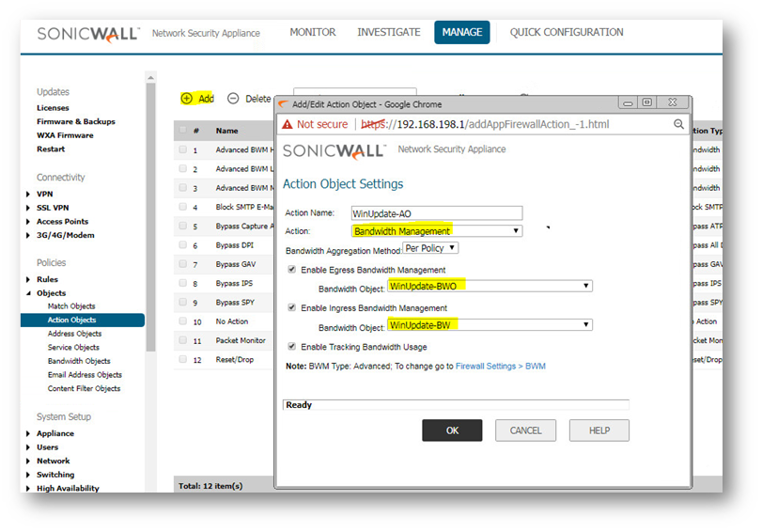
Task: Switch to the MONITOR tab
Action: coord(312,32)
